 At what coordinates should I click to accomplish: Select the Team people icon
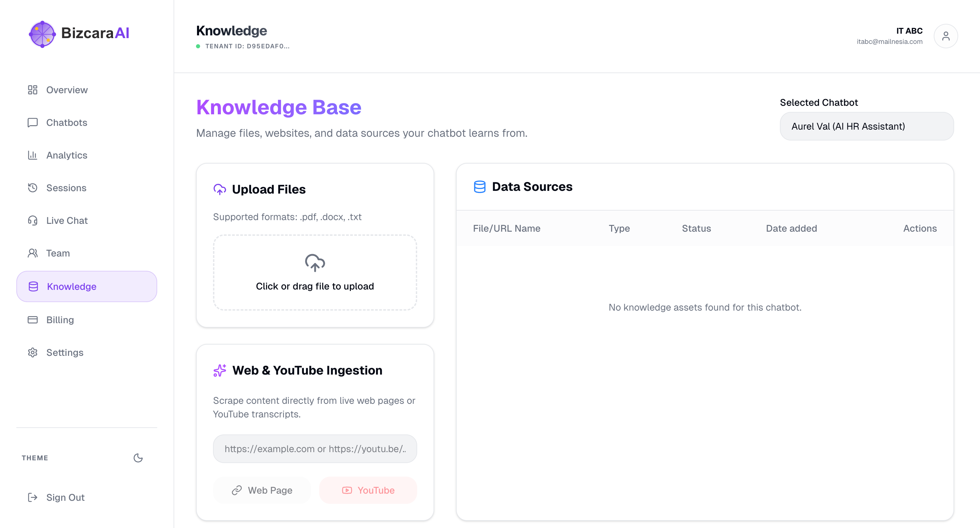click(33, 253)
